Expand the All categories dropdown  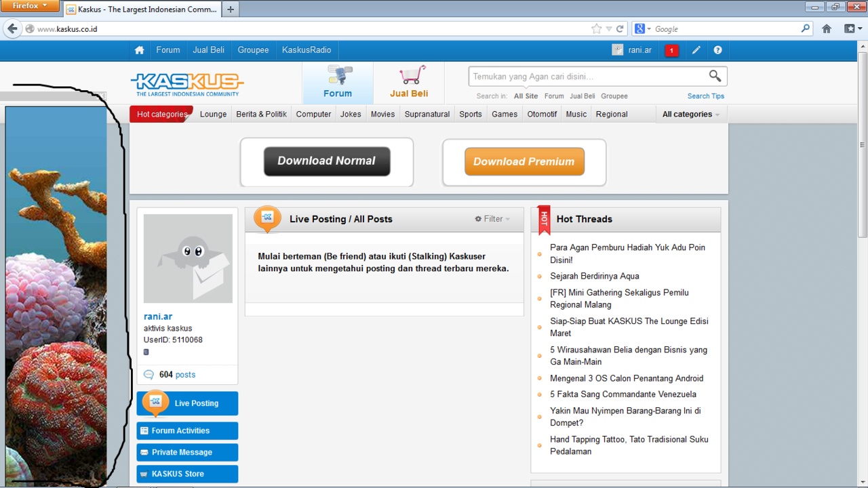tap(691, 114)
